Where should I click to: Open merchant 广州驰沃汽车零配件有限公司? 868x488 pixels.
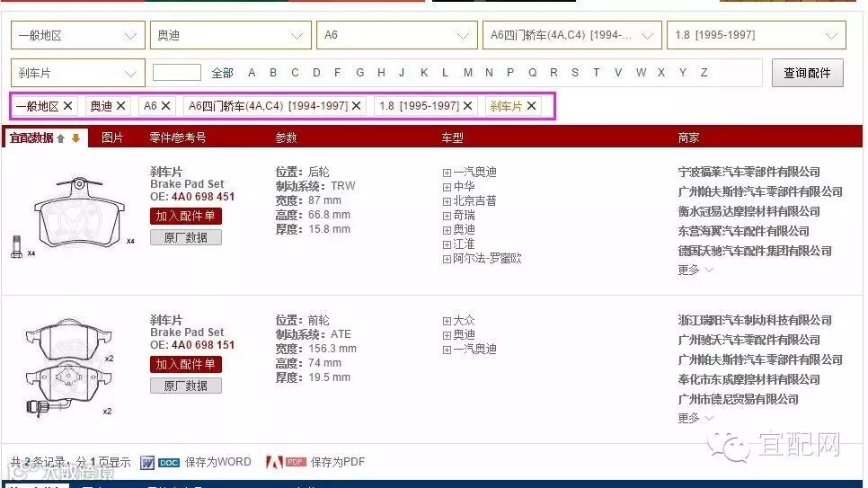point(749,340)
